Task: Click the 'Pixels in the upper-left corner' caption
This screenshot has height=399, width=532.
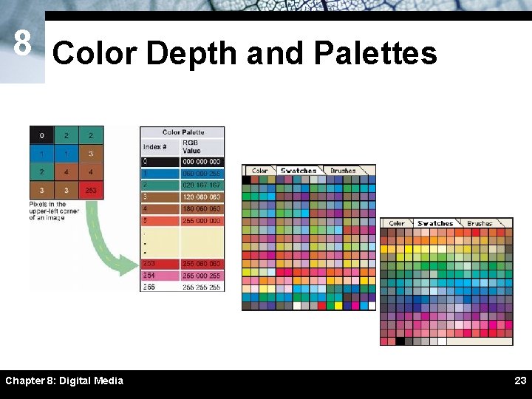Action: click(54, 211)
